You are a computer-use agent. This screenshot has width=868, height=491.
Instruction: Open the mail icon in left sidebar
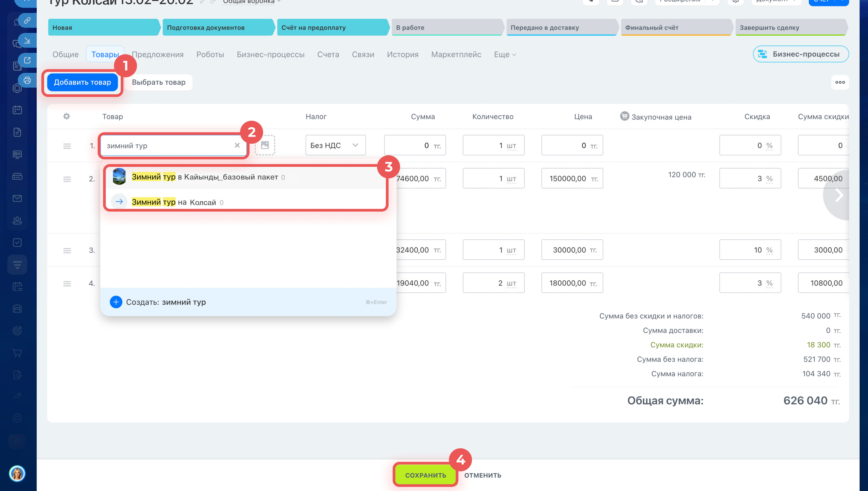point(17,198)
